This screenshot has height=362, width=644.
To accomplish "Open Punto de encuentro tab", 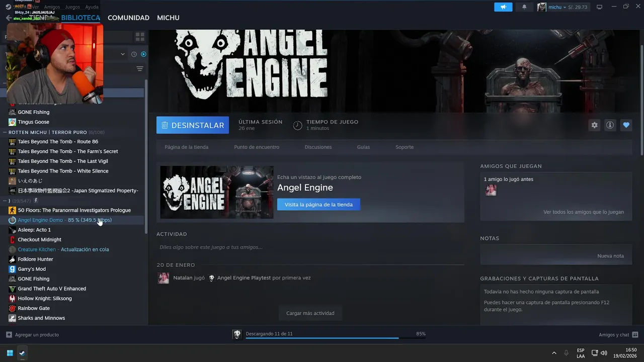I will coord(257,147).
